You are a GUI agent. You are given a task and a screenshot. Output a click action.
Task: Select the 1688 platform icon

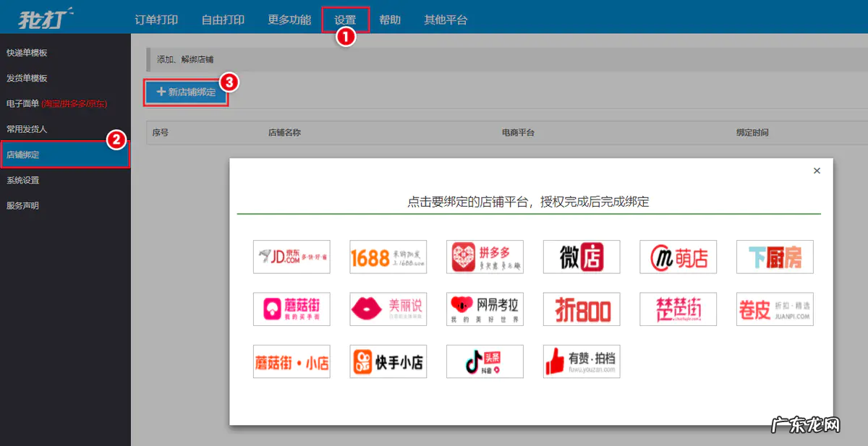(388, 257)
